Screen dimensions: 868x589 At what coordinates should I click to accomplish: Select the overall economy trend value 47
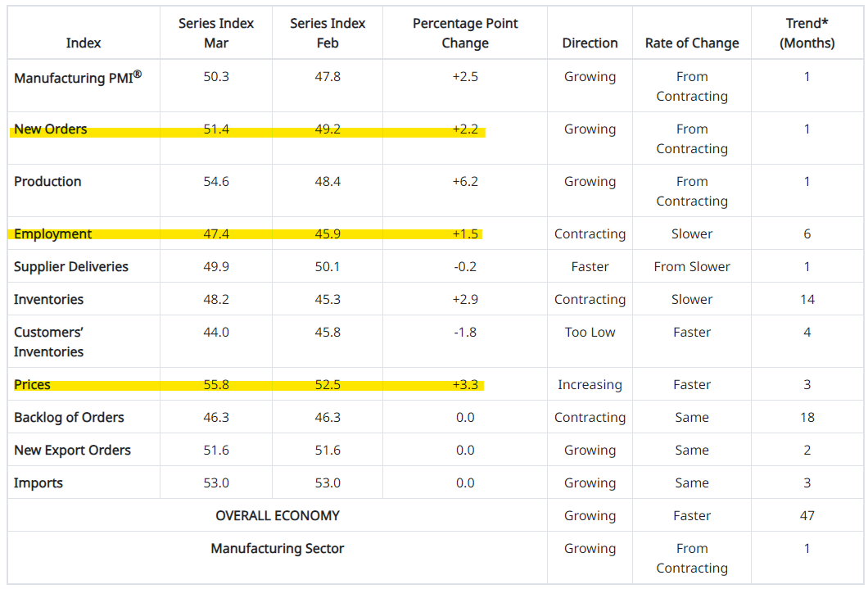(x=807, y=516)
